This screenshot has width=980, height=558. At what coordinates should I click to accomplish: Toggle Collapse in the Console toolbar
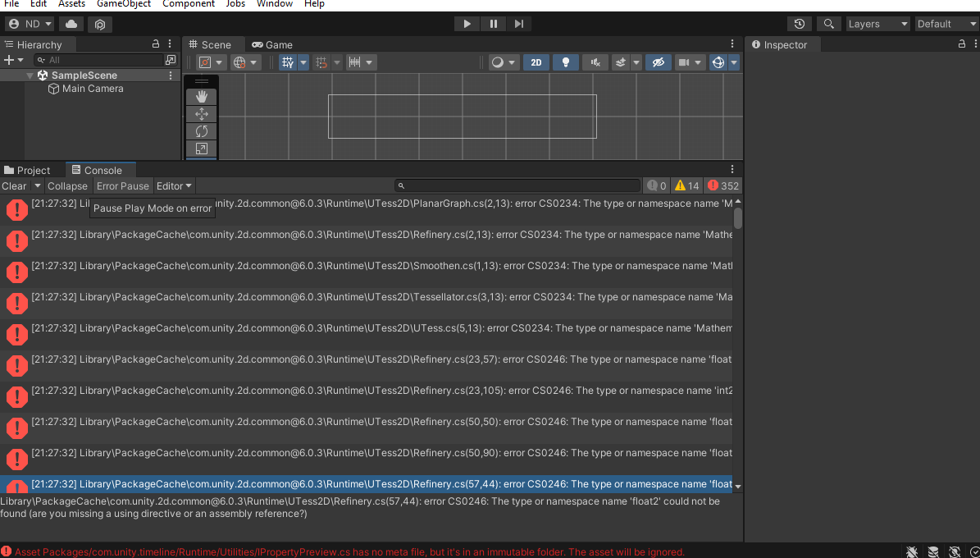[67, 185]
